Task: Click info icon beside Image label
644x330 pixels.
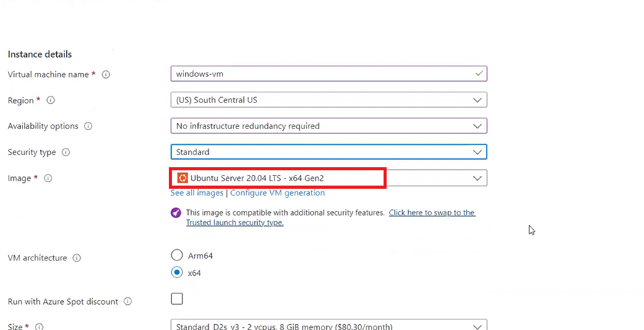Action: [48, 178]
